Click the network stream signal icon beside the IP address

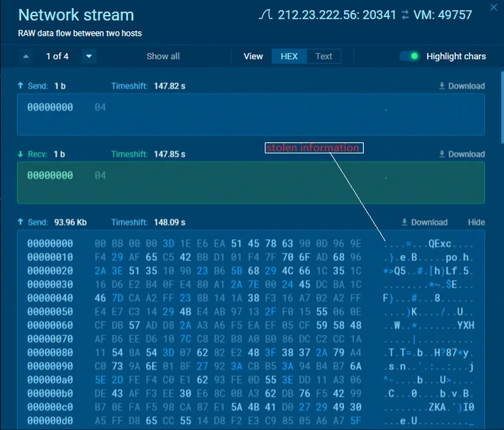click(x=265, y=15)
